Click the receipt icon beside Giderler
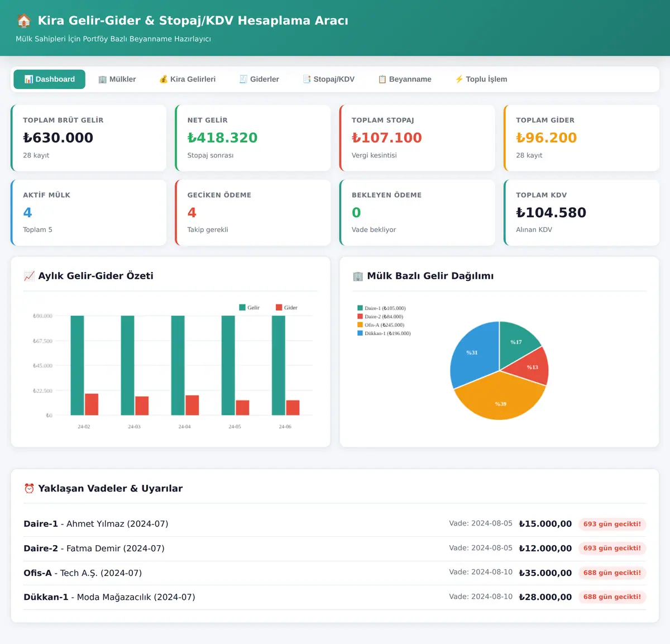The height and width of the screenshot is (644, 670). pos(243,79)
